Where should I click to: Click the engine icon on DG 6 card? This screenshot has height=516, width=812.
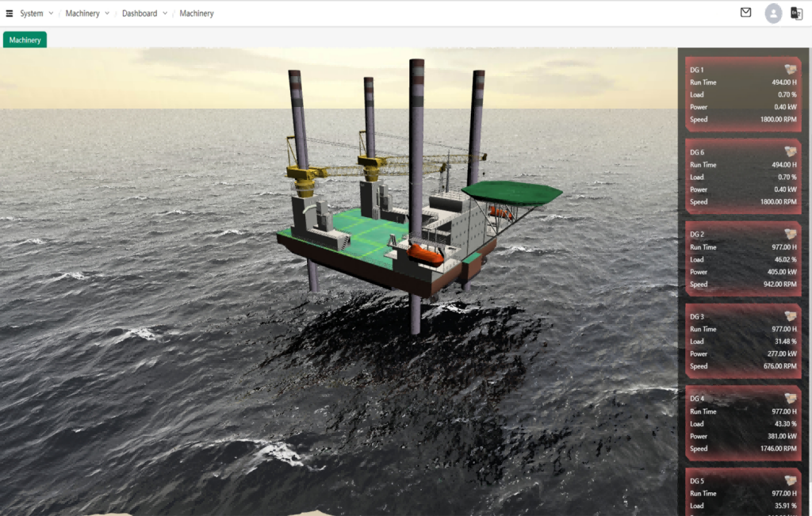[790, 151]
